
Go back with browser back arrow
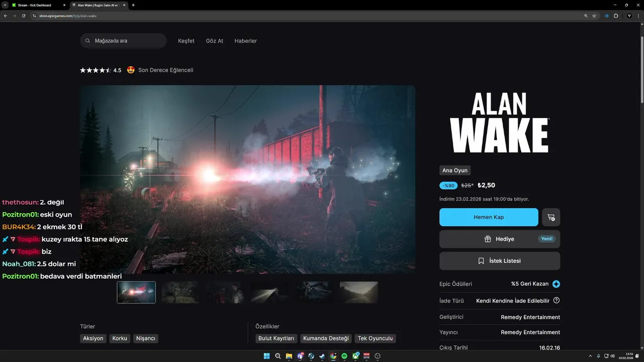[6, 16]
